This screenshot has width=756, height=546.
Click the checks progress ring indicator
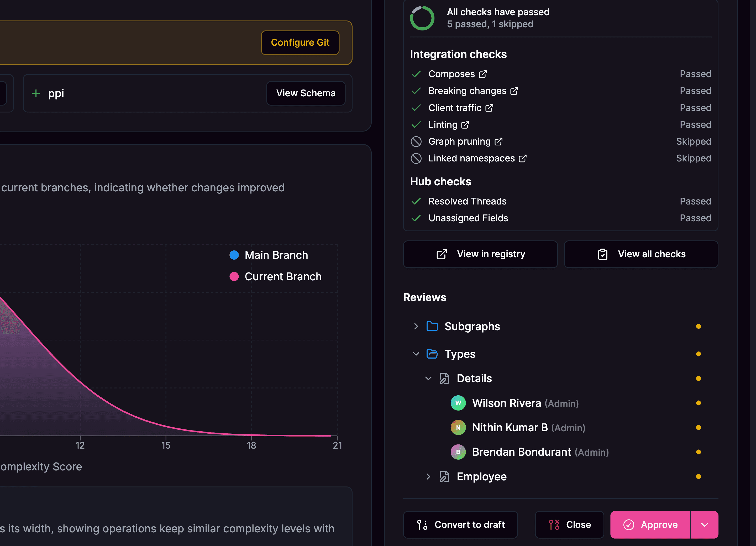coord(422,18)
